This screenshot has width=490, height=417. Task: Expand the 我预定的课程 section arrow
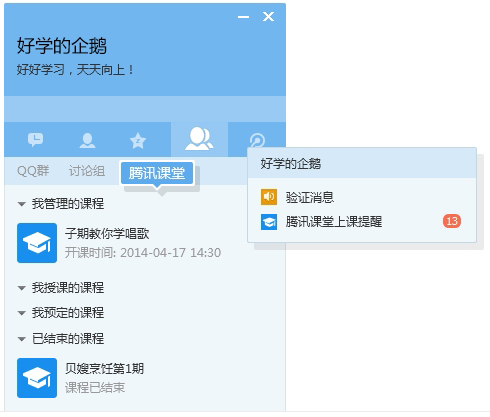[22, 313]
